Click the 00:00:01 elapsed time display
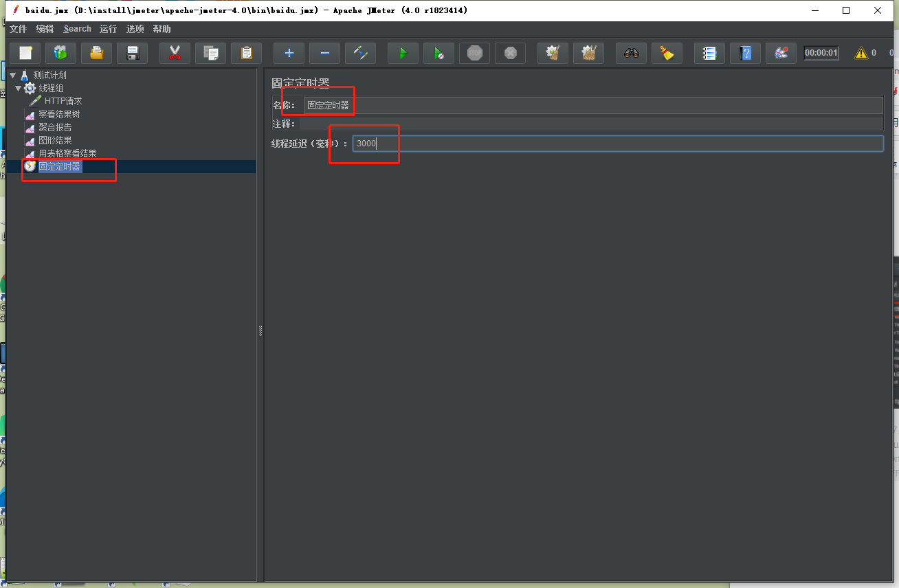Screen dimensions: 899x588 click(x=821, y=53)
